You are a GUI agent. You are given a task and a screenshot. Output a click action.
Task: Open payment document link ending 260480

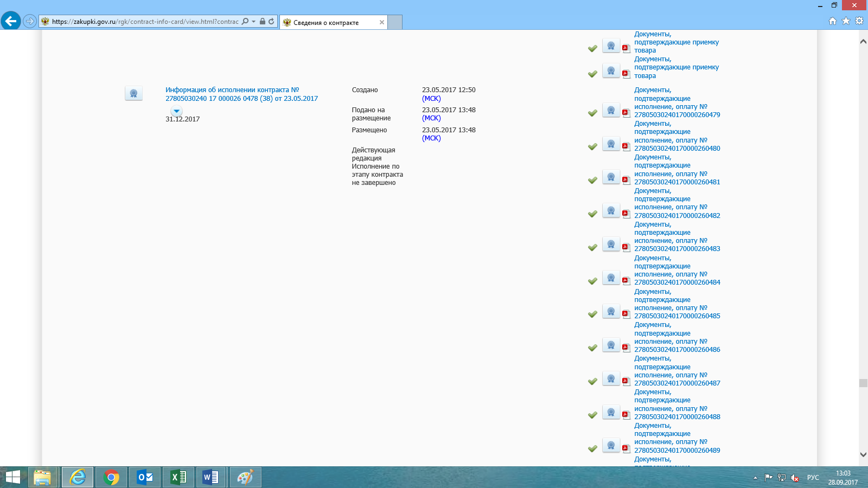coord(677,136)
